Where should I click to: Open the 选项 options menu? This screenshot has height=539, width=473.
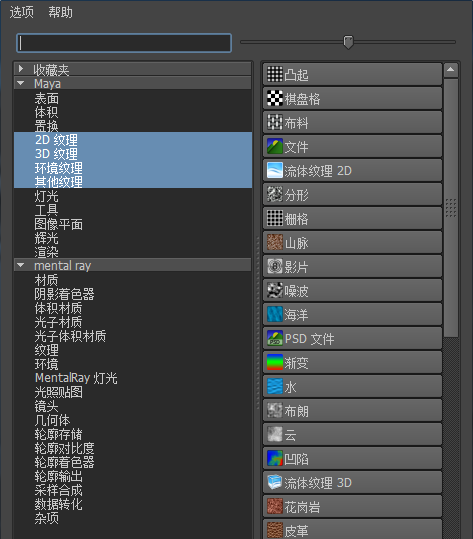click(x=22, y=12)
